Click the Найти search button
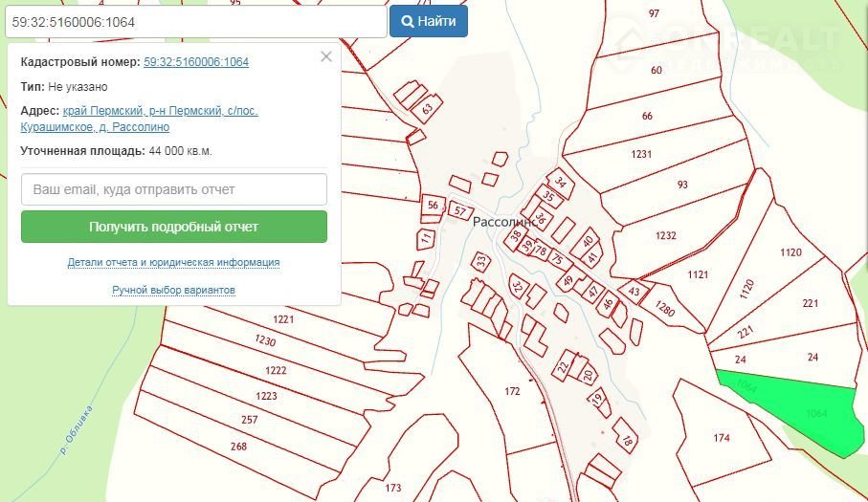Screen dimensions: 868x502 (x=428, y=21)
